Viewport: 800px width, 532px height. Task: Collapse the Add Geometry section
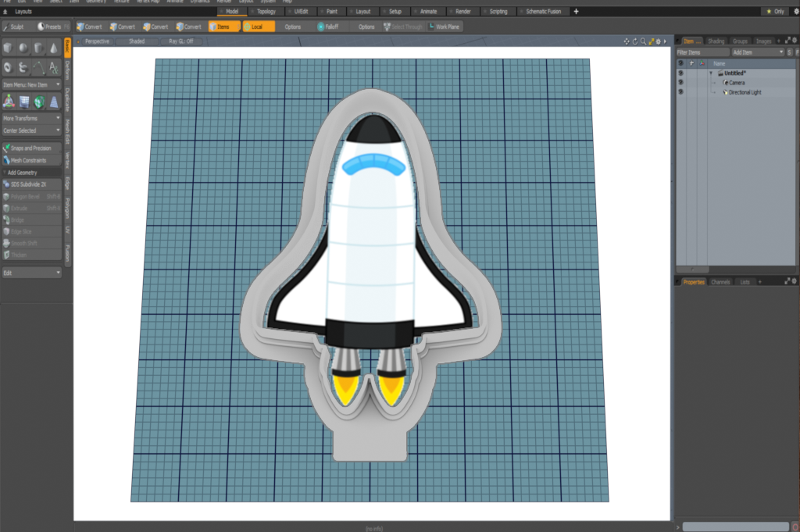31,172
